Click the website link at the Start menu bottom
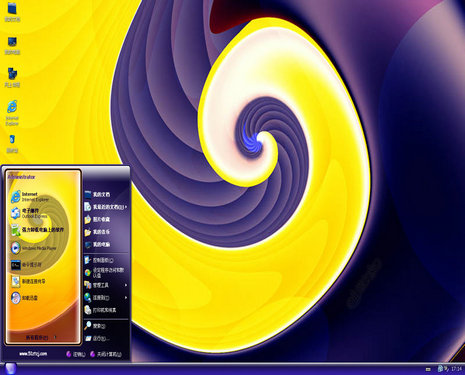This screenshot has width=465, height=375. click(x=33, y=354)
